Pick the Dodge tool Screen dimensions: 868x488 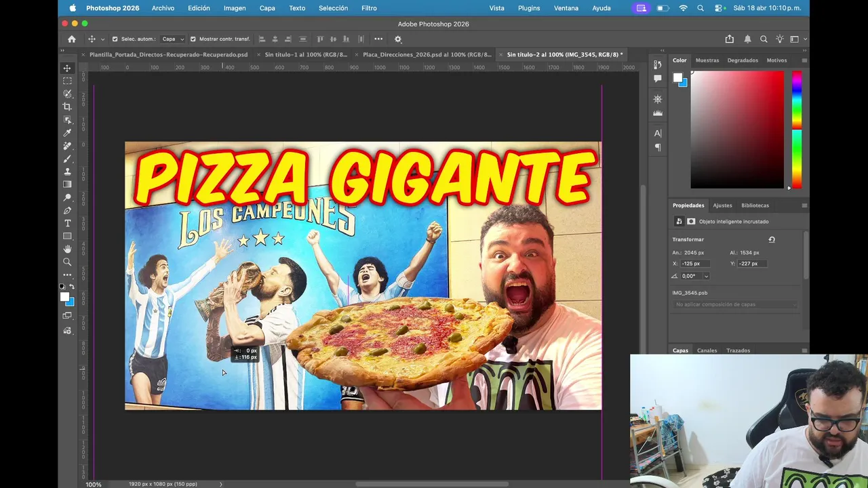click(x=67, y=197)
